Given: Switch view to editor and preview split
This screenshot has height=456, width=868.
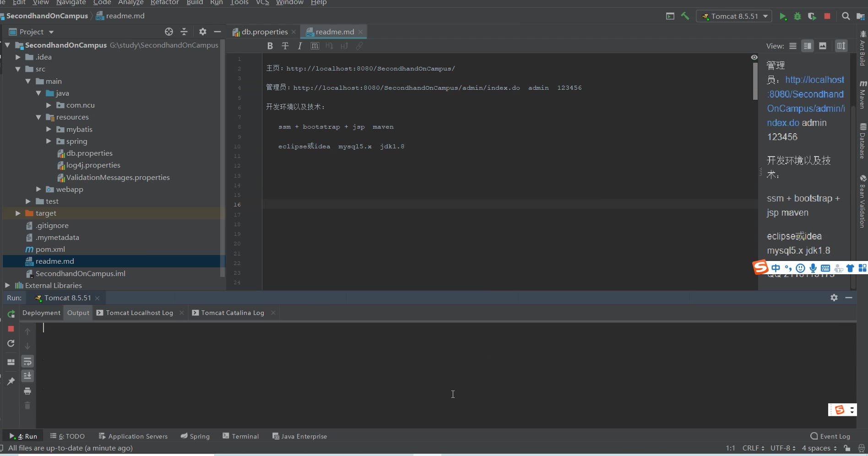Looking at the screenshot, I should point(808,46).
